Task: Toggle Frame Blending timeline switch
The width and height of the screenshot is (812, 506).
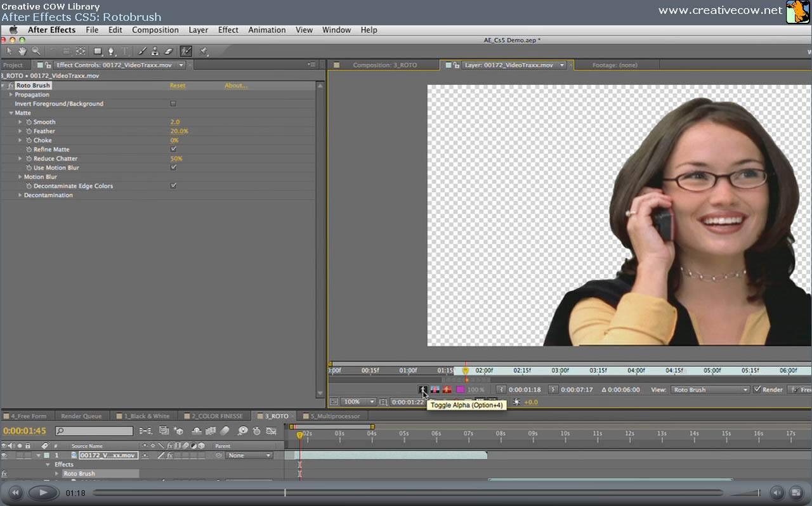Action: pos(211,431)
